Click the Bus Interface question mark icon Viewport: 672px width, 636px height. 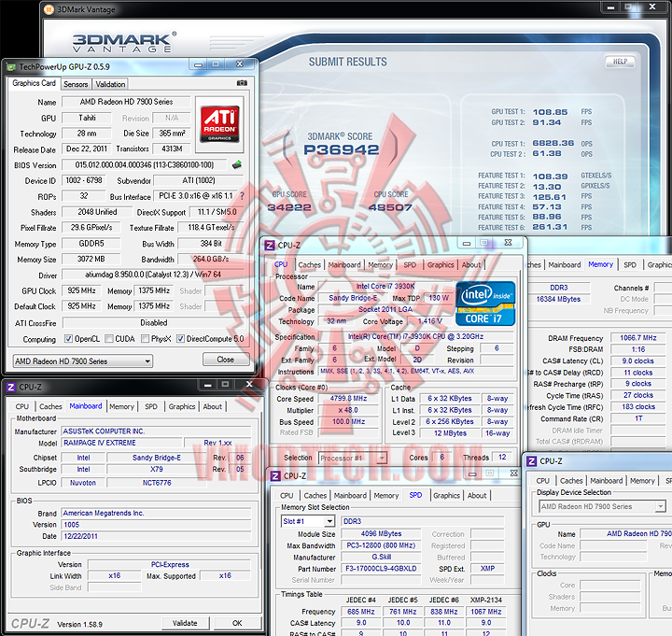(x=242, y=196)
